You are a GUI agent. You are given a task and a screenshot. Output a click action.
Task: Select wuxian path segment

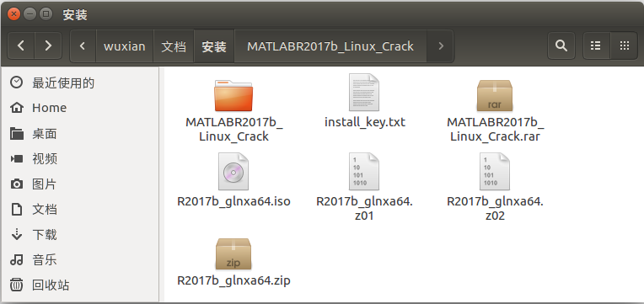click(x=125, y=46)
